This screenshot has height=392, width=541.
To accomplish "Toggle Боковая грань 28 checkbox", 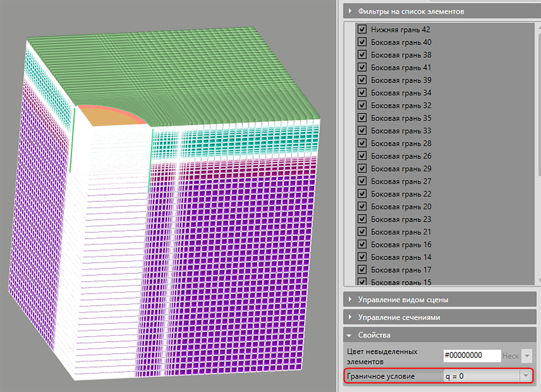I will (x=362, y=143).
